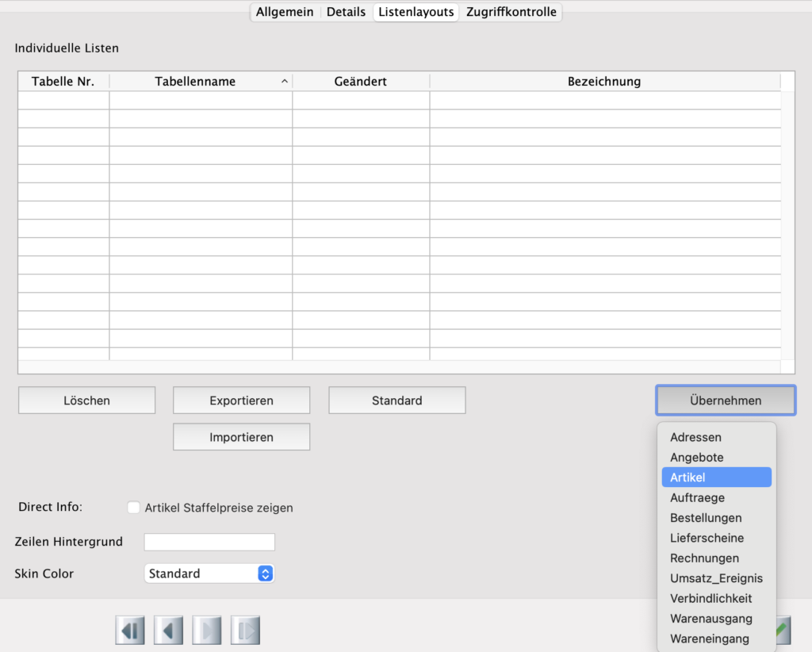812x652 pixels.
Task: Click the Exportieren button
Action: pos(241,401)
